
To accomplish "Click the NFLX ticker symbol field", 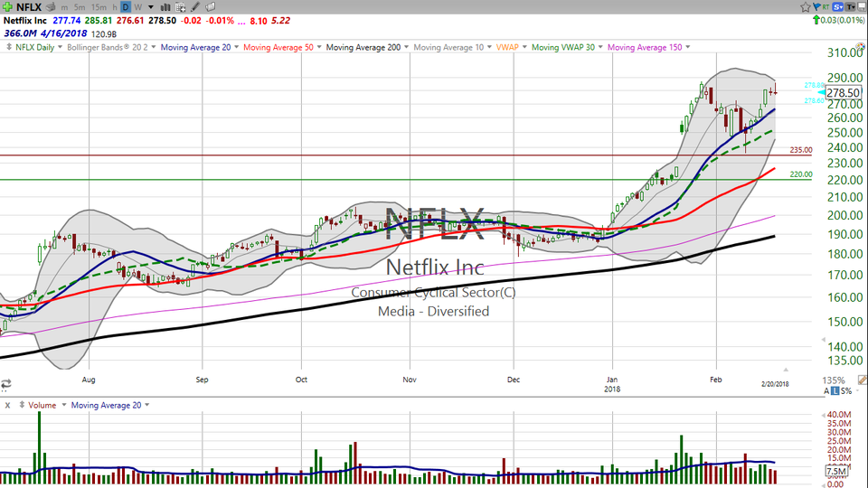I will pyautogui.click(x=29, y=7).
